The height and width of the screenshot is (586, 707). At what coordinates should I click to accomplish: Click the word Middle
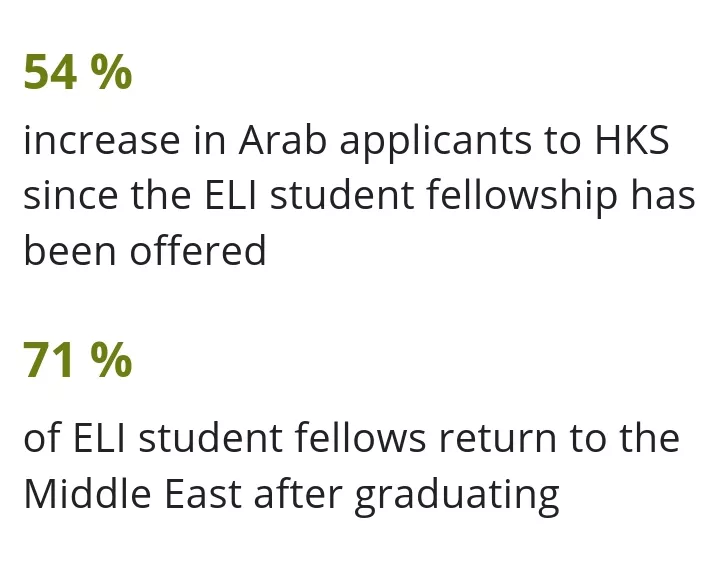pyautogui.click(x=87, y=493)
